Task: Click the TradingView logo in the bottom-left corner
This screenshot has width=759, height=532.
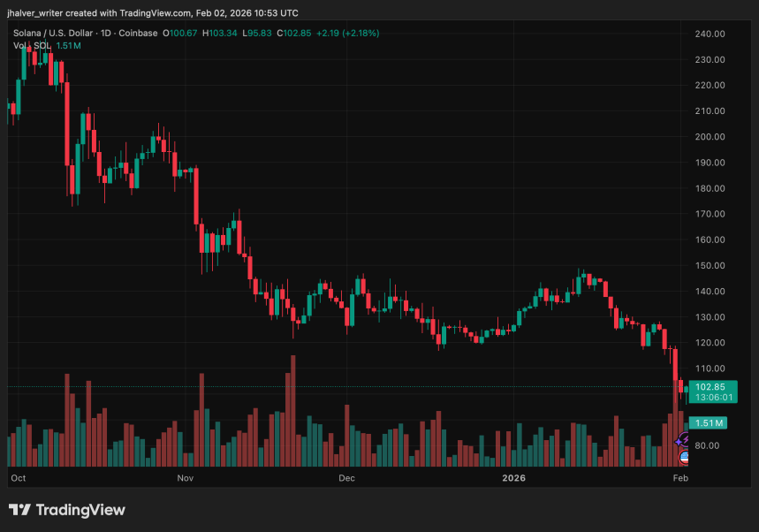Action: pos(66,510)
